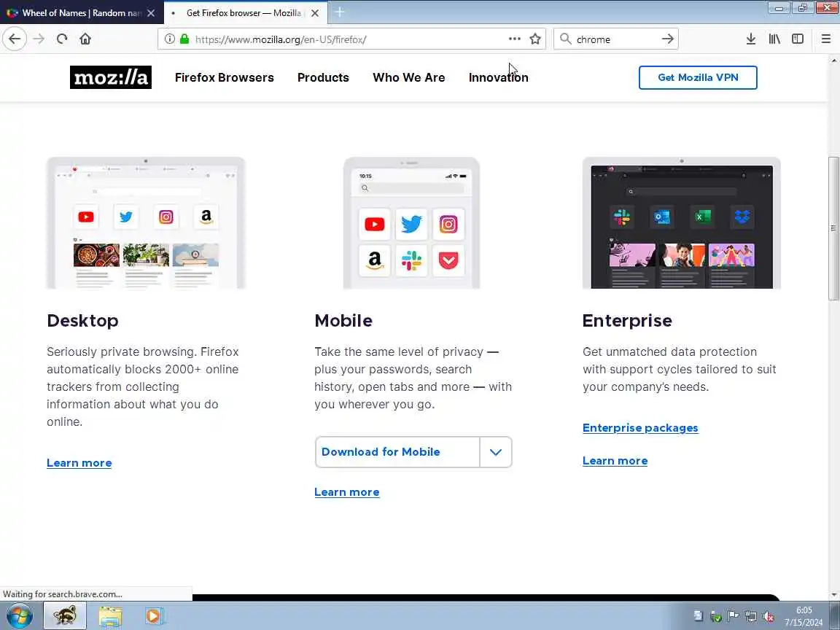Open the Library bookmarks icon
The height and width of the screenshot is (630, 840).
pos(774,39)
